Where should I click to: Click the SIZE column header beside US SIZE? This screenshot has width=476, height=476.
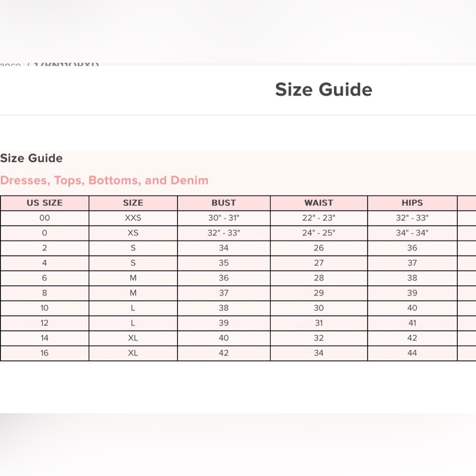tap(133, 203)
